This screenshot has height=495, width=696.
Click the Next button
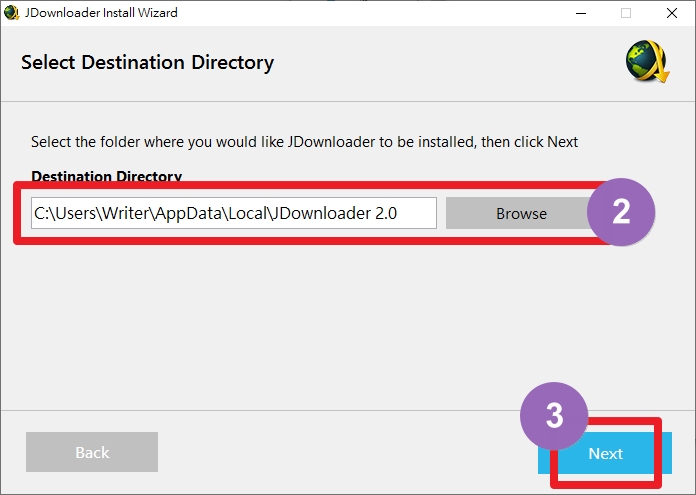click(x=605, y=453)
